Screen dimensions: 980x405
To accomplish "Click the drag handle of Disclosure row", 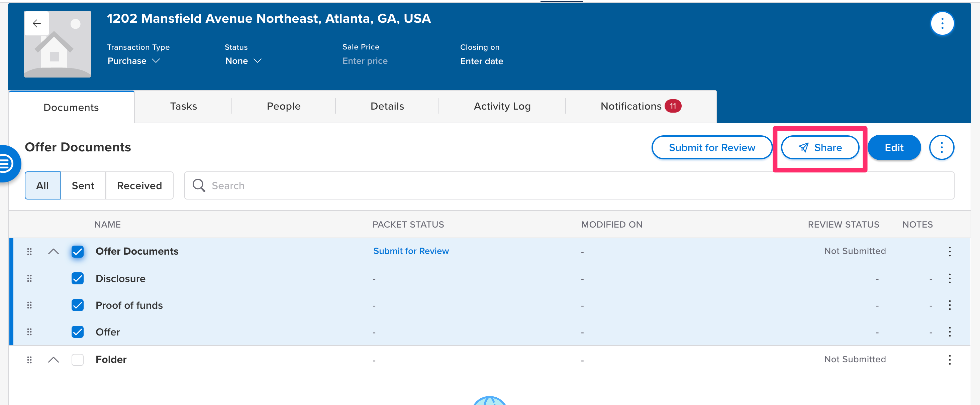I will [x=29, y=278].
